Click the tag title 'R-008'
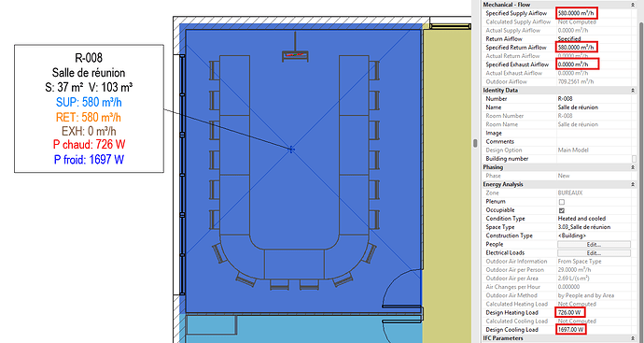The height and width of the screenshot is (343, 644). point(89,58)
